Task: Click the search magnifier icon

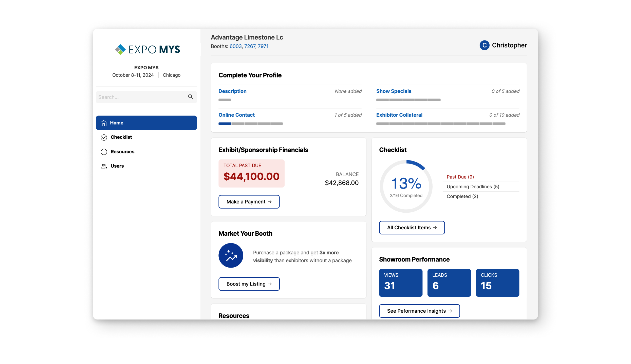Action: click(x=191, y=97)
